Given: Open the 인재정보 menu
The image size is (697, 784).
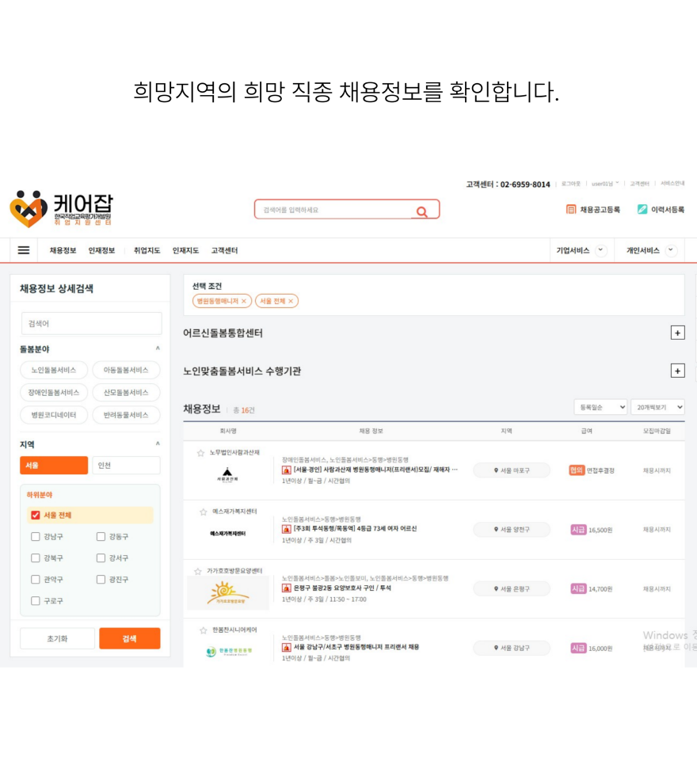Looking at the screenshot, I should [x=101, y=250].
